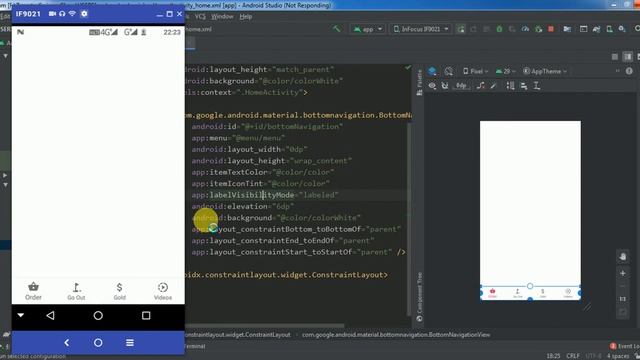The image size is (640, 360).
Task: Click the zoom in plus button
Action: pyautogui.click(x=623, y=273)
